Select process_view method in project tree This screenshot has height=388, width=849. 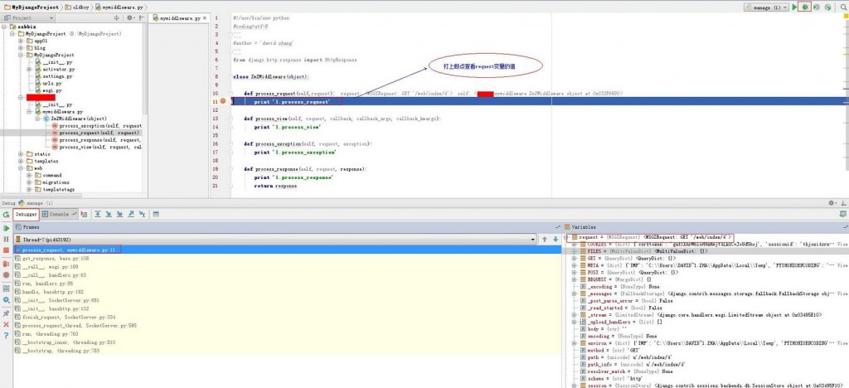click(96, 147)
